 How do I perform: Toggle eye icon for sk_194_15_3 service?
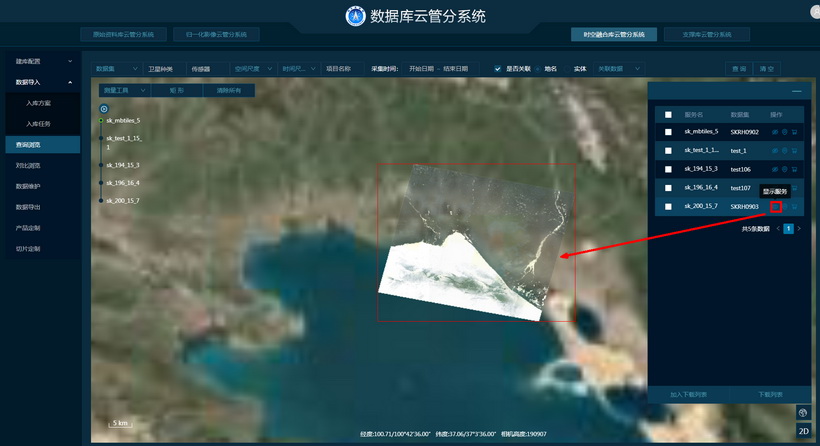(x=775, y=169)
